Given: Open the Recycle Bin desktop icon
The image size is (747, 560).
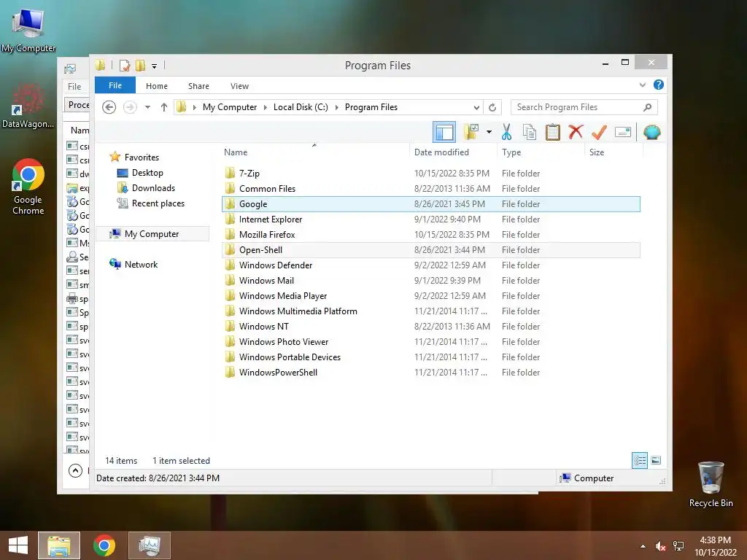Looking at the screenshot, I should coord(711,484).
